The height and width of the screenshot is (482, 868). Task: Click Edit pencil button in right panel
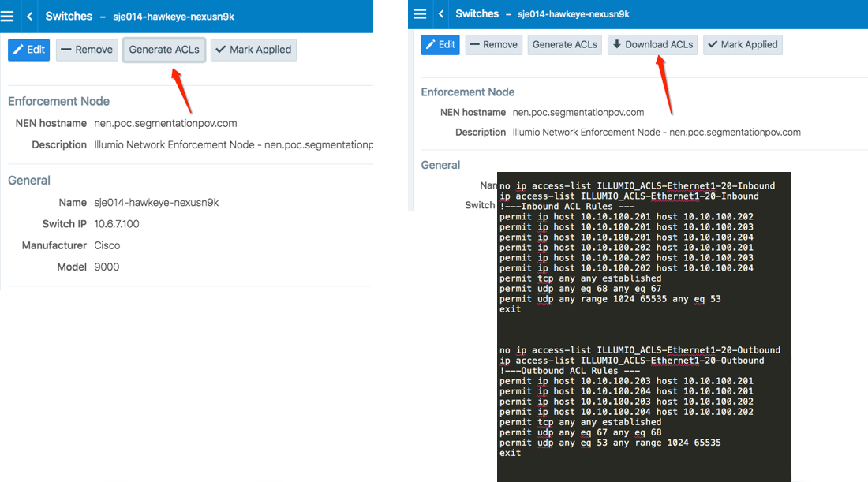[x=440, y=45]
